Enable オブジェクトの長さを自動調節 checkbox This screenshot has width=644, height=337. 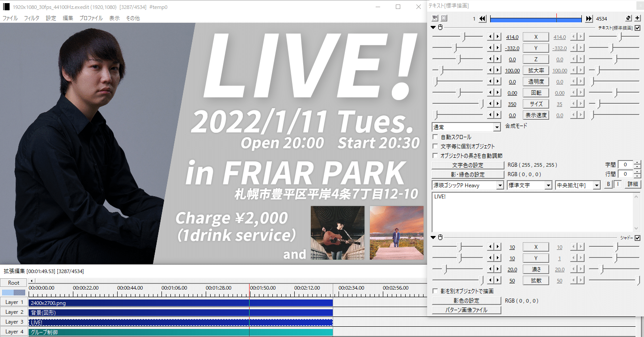pyautogui.click(x=436, y=156)
